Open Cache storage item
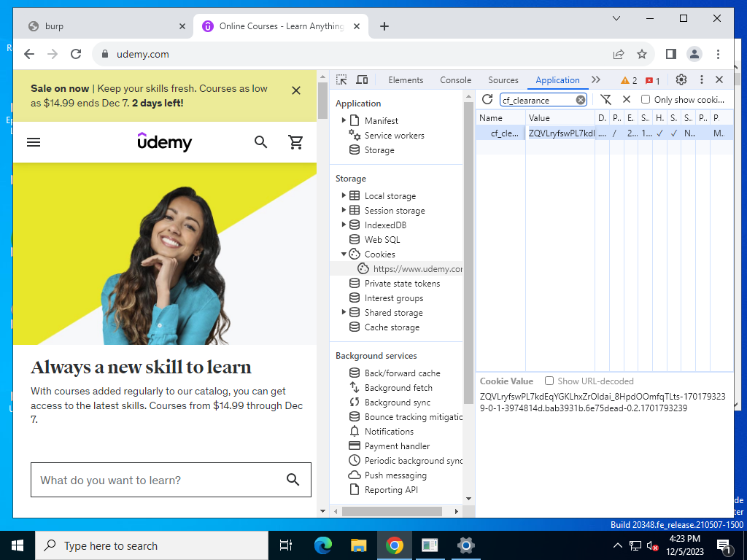 click(x=392, y=327)
